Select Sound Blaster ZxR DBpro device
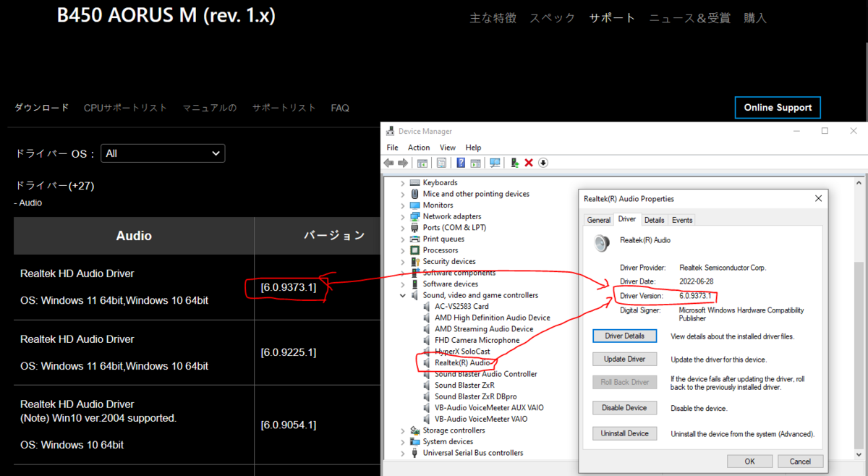 point(475,396)
